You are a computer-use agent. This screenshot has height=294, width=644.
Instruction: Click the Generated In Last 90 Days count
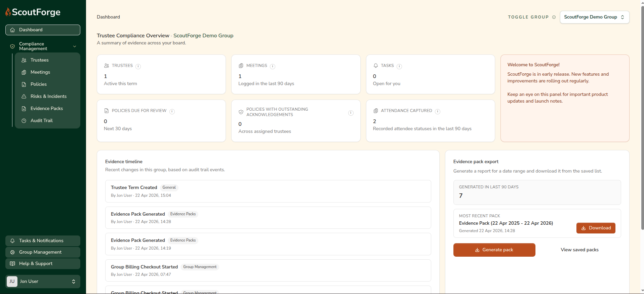click(461, 196)
